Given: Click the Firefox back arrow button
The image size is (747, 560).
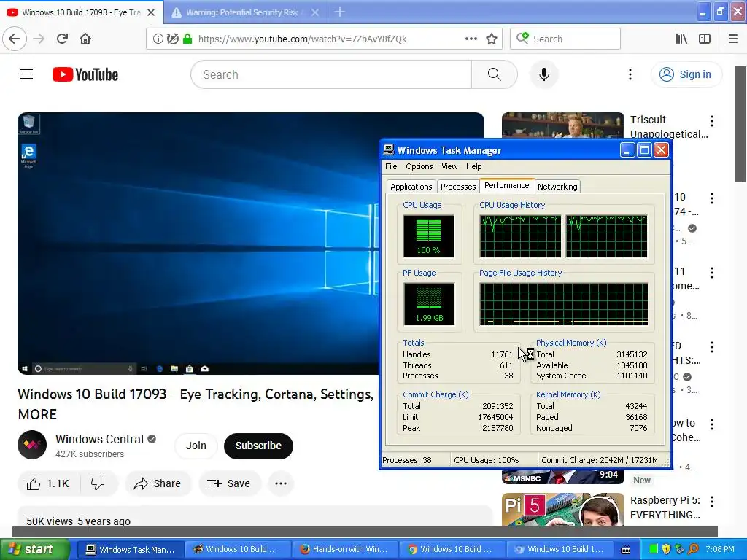Looking at the screenshot, I should point(15,39).
